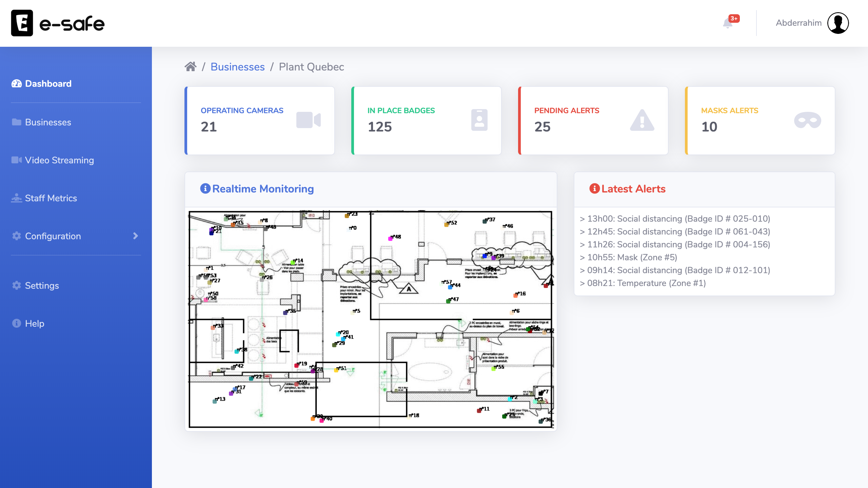Click the floor plan monitoring map
Viewport: 868px width, 488px height.
point(371,319)
